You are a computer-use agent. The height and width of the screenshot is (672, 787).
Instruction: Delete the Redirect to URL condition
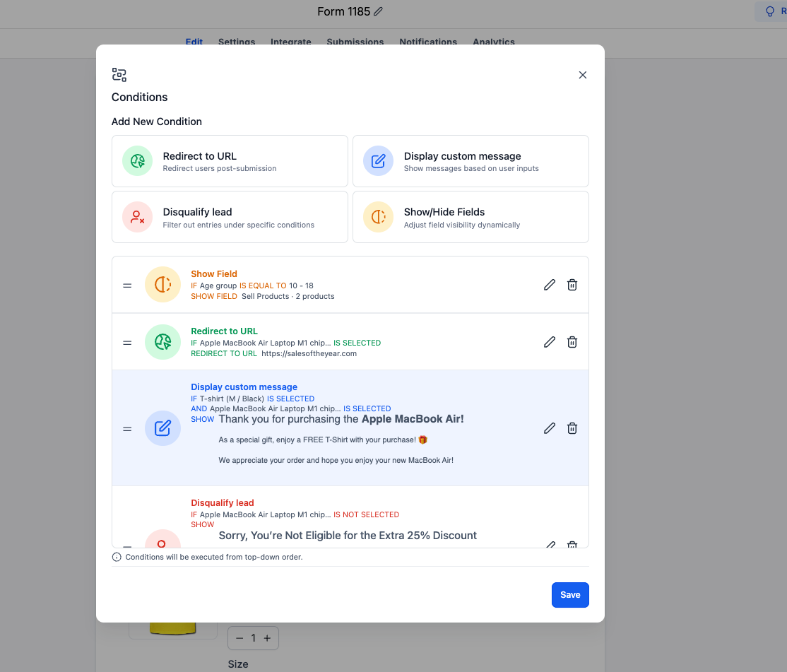pyautogui.click(x=572, y=342)
